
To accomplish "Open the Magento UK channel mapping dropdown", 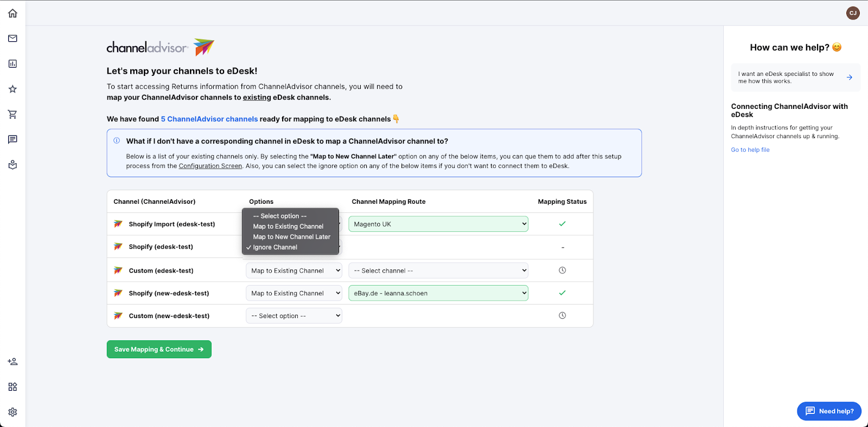I will click(x=438, y=224).
